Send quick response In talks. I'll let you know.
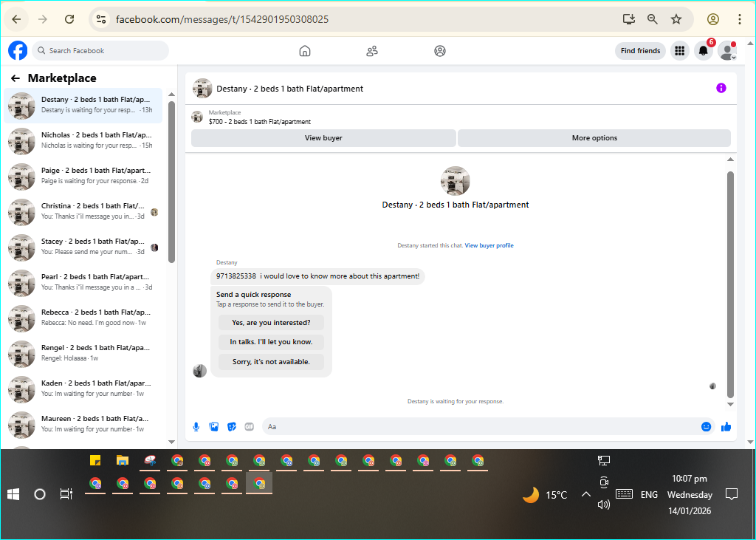Image resolution: width=756 pixels, height=540 pixels. tap(271, 342)
